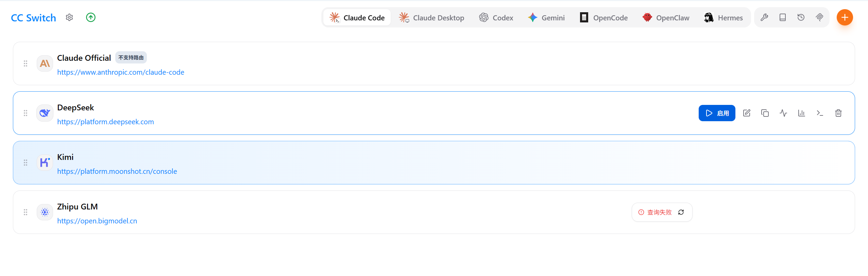This screenshot has height=276, width=868.
Task: Open the platform.moonshot.cn/console link
Action: point(117,171)
